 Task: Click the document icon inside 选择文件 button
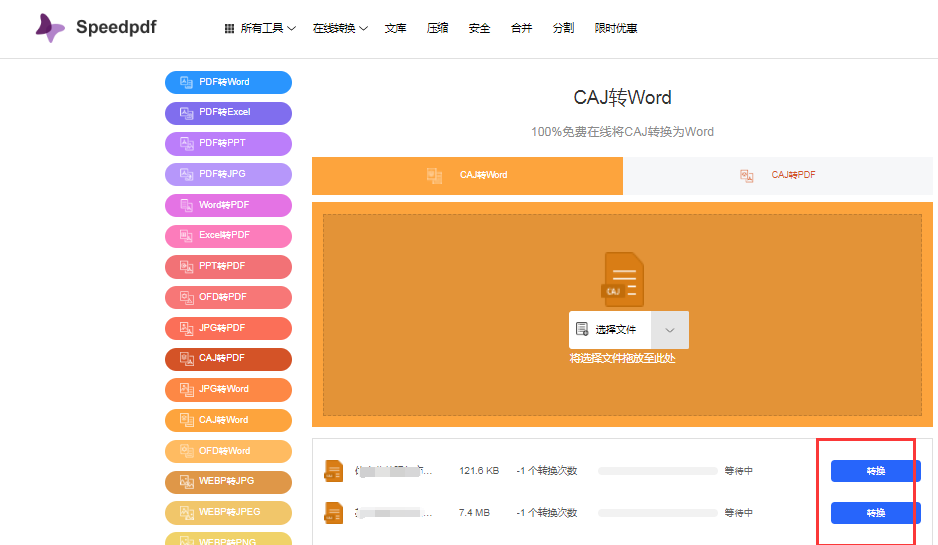(581, 329)
